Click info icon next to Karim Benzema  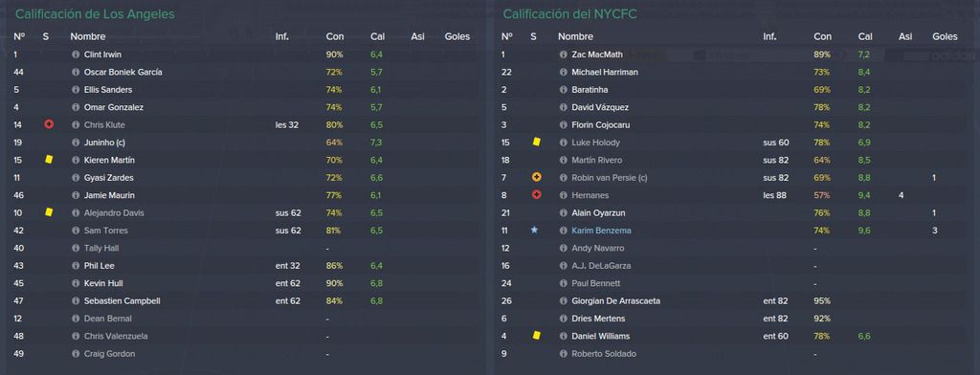pos(563,231)
